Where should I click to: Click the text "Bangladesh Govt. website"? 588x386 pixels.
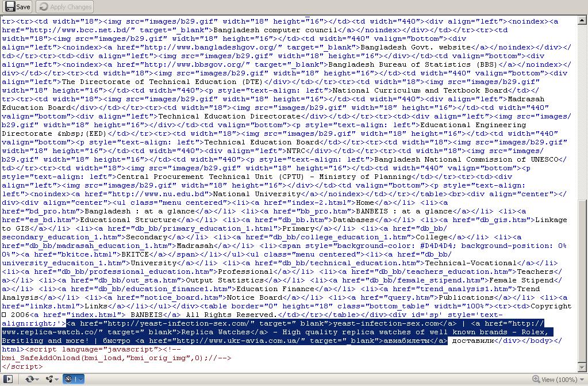[x=416, y=47]
